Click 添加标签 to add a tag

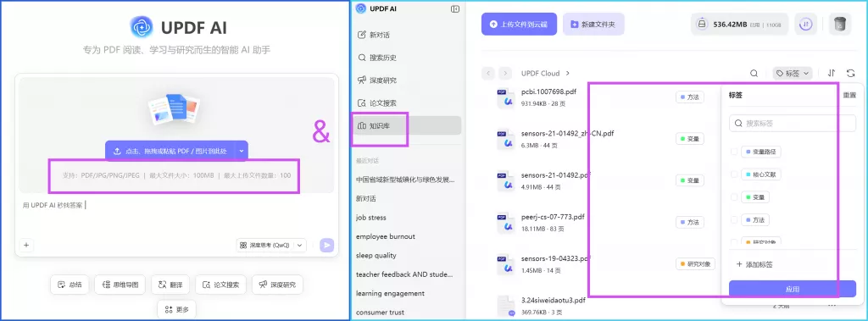pyautogui.click(x=754, y=264)
